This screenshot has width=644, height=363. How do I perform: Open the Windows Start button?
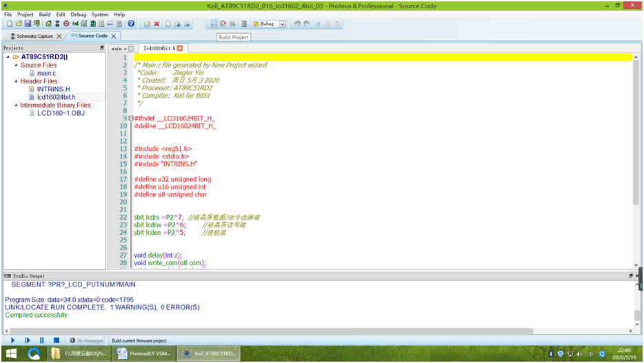click(12, 353)
